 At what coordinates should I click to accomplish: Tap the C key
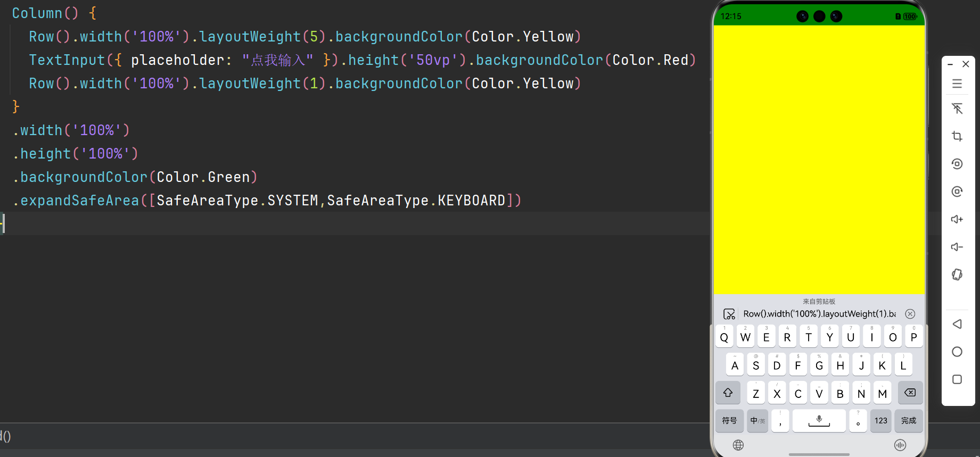[x=798, y=393]
